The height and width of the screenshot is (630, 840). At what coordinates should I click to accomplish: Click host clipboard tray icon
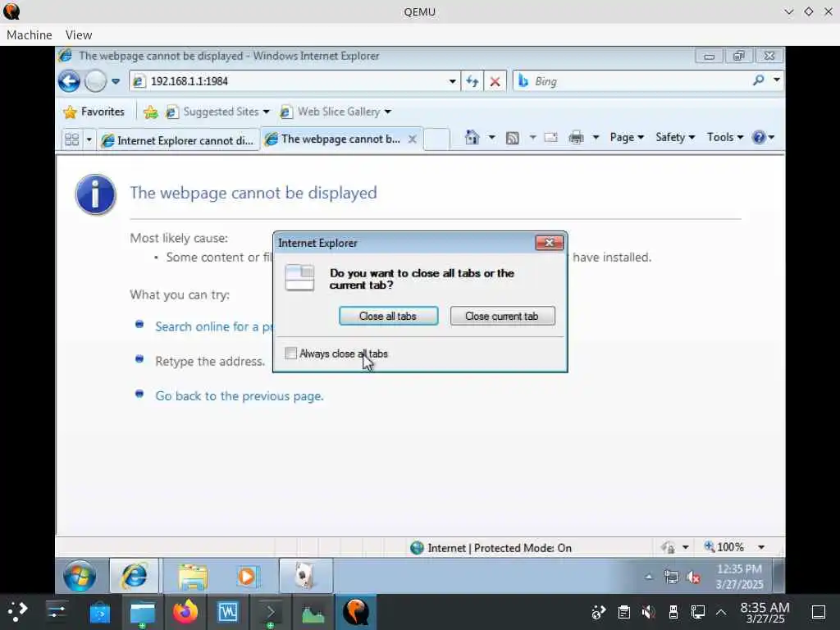coord(623,612)
